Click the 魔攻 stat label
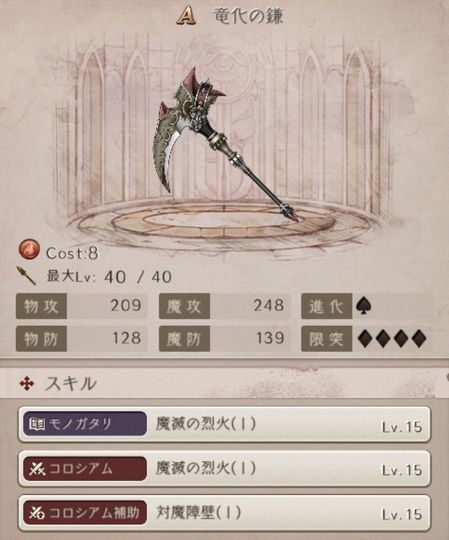This screenshot has width=449, height=540. (184, 306)
